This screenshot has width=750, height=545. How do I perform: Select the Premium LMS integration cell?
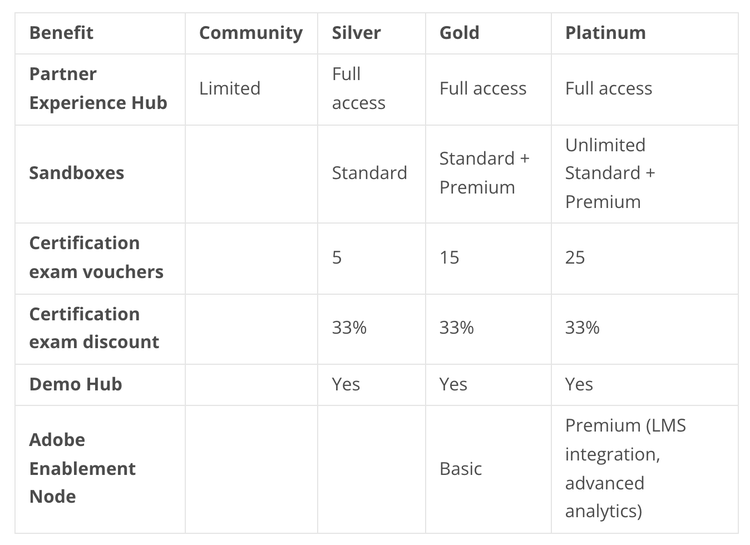(x=625, y=468)
